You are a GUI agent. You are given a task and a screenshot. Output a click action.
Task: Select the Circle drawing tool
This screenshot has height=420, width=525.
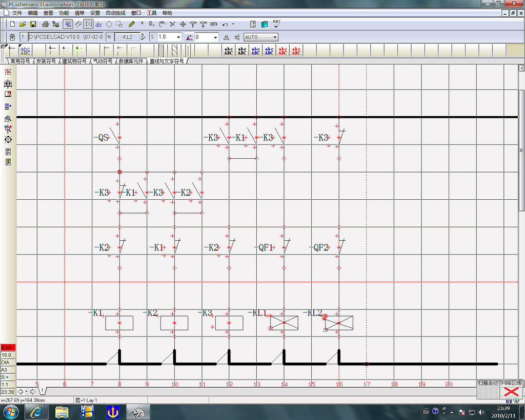click(109, 24)
